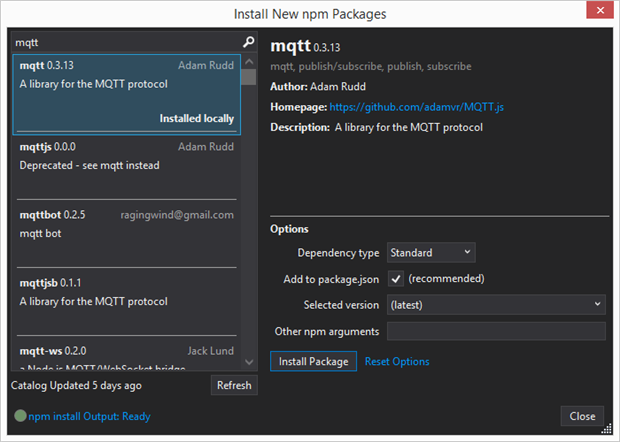
Task: Toggle the Add to package.json checkbox
Action: [x=396, y=278]
